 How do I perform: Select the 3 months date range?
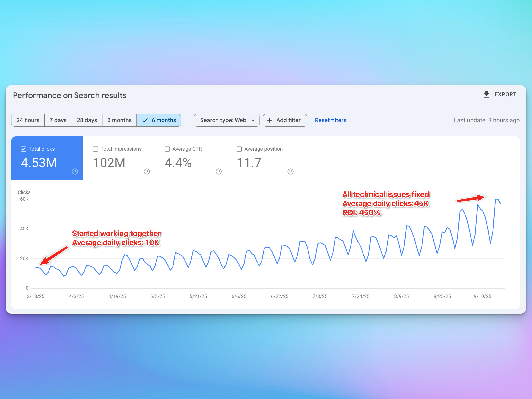[x=120, y=120]
